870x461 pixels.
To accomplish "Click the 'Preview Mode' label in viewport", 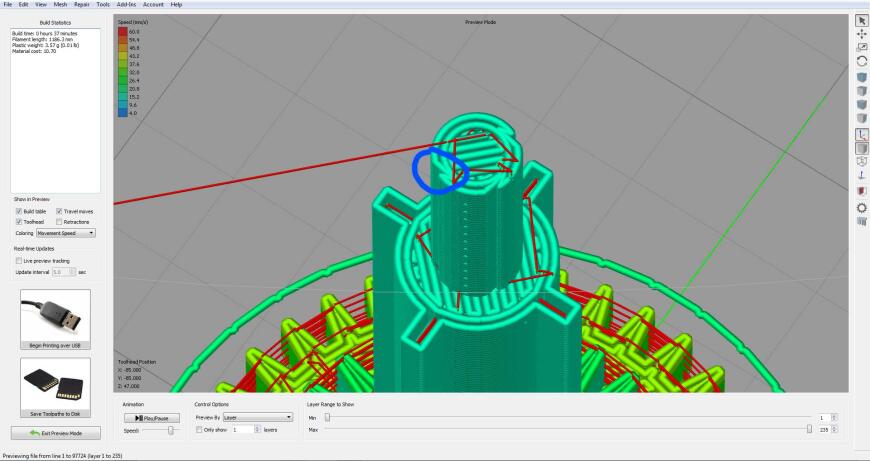I will click(x=480, y=22).
